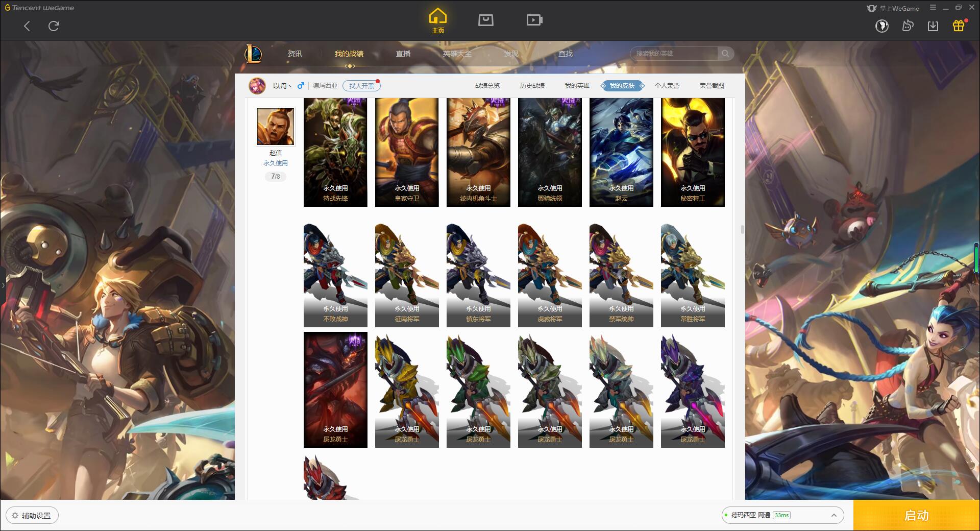
Task: Open the 英雄大全 tab
Action: pyautogui.click(x=457, y=54)
